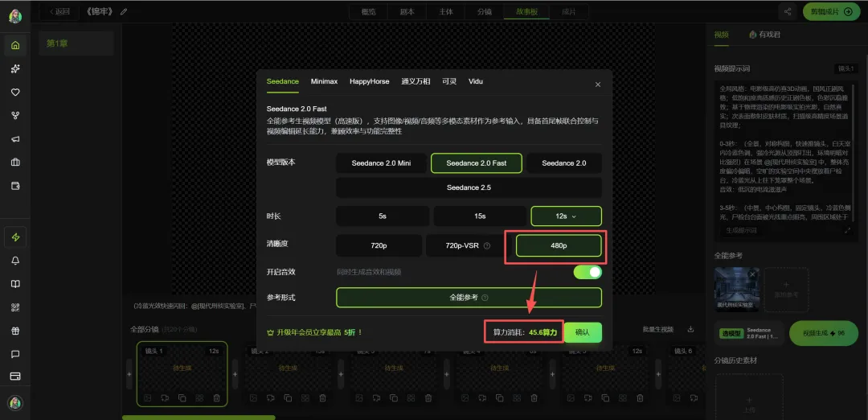Select model version Seedance 2.0 Mini
The image size is (868, 420).
(x=382, y=163)
